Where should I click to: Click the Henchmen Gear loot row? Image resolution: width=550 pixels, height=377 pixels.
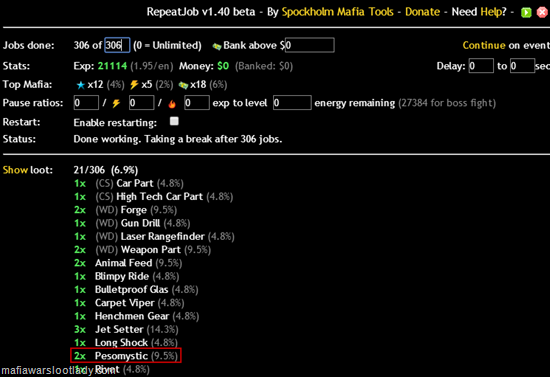click(136, 316)
